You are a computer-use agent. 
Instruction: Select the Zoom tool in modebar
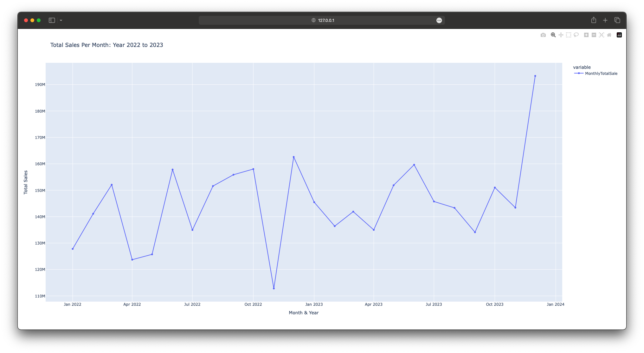553,35
